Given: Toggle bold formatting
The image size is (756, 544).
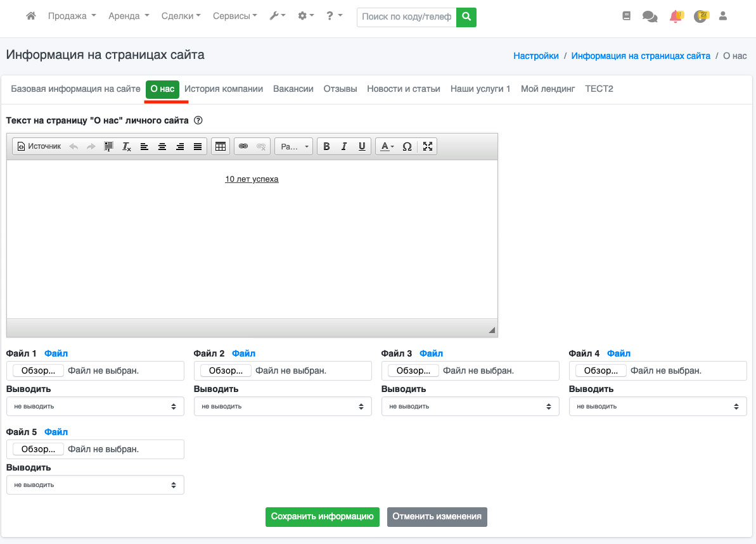Looking at the screenshot, I should tap(326, 146).
